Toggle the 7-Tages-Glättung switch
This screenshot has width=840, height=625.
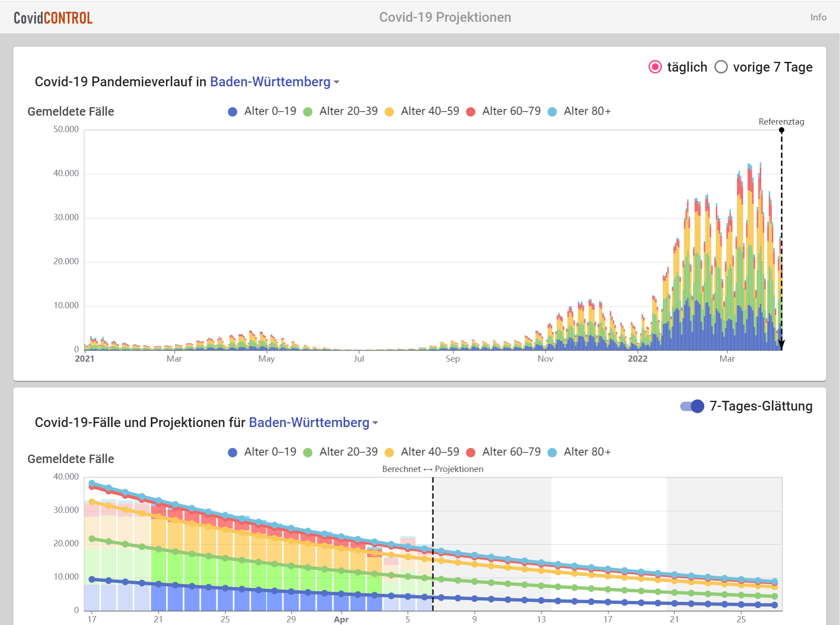point(692,406)
